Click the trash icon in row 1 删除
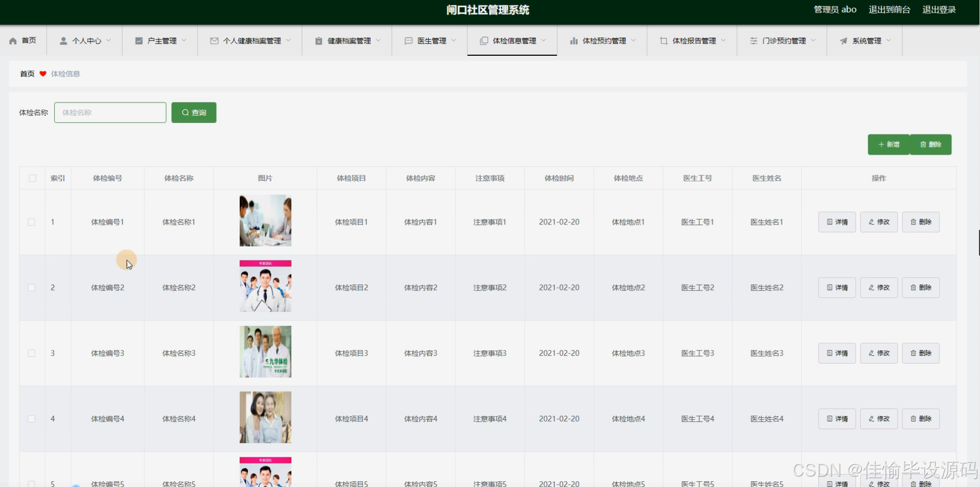Viewport: 980px width, 487px height. click(x=913, y=222)
